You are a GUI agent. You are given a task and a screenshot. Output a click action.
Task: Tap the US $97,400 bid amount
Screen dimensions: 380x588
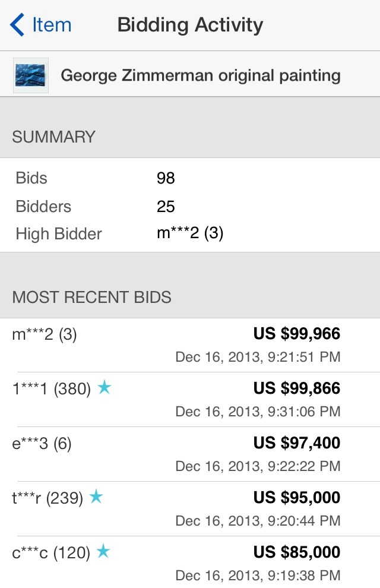pyautogui.click(x=297, y=443)
